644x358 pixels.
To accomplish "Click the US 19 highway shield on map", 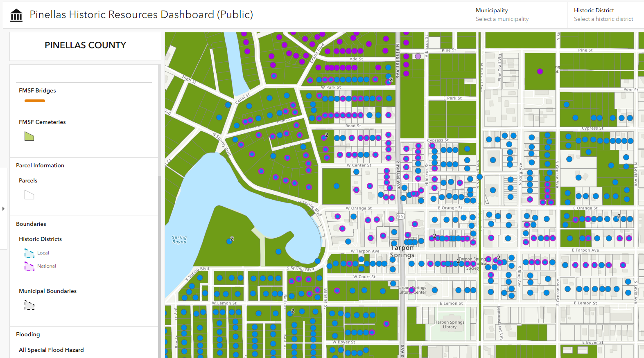I will (401, 216).
